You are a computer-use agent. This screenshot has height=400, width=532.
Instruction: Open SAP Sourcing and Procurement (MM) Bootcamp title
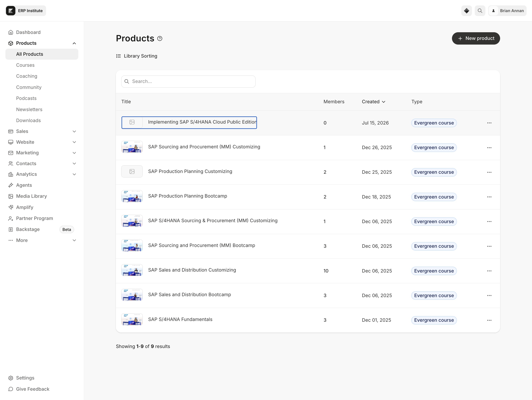tap(201, 245)
